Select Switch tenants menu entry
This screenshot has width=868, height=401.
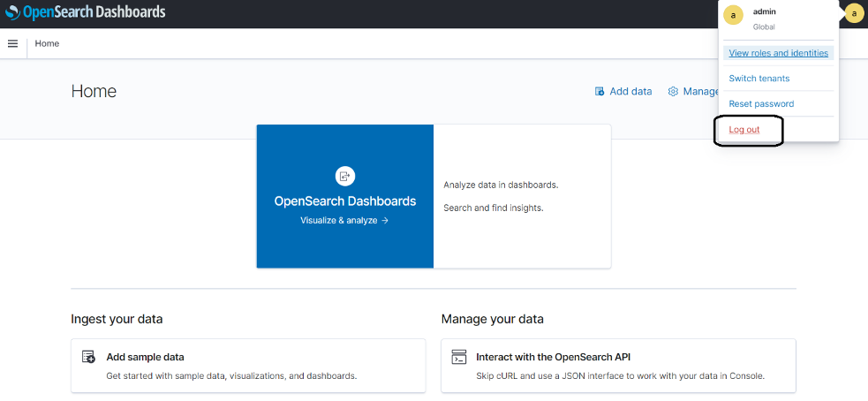[x=759, y=79]
